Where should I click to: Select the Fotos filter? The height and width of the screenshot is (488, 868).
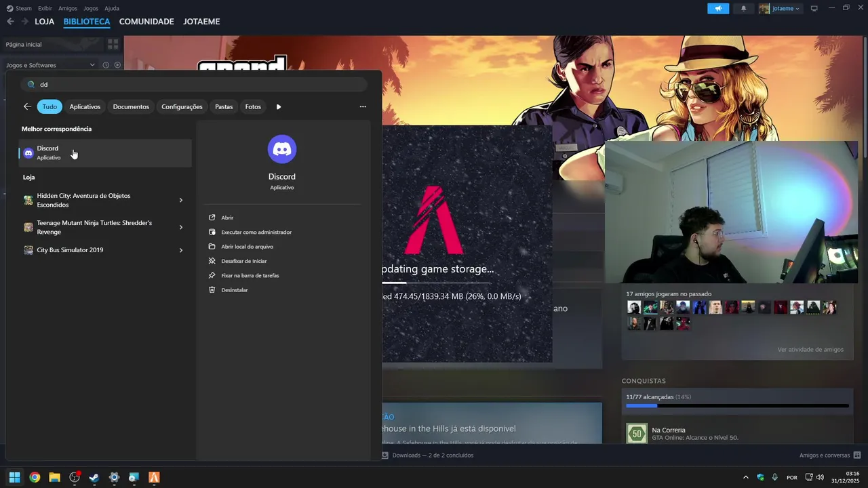253,106
